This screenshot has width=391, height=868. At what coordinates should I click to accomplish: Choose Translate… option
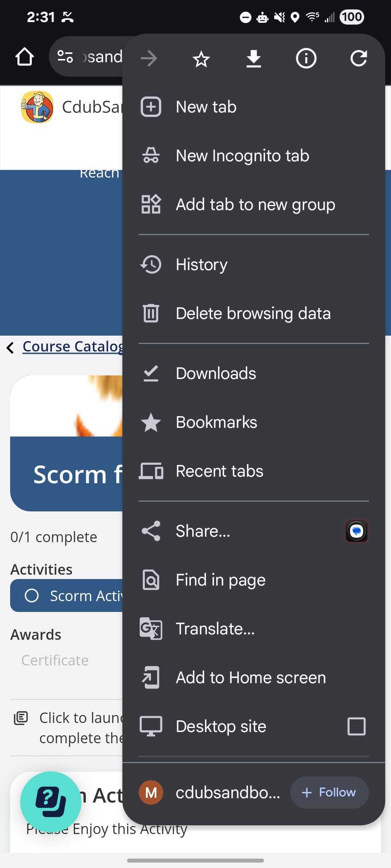pyautogui.click(x=253, y=629)
